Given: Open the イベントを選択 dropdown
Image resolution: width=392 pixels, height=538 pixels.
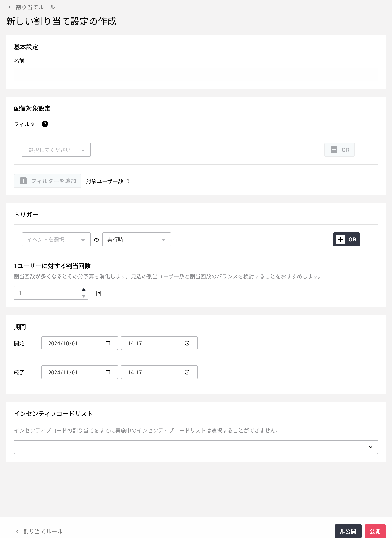Looking at the screenshot, I should click(x=56, y=239).
